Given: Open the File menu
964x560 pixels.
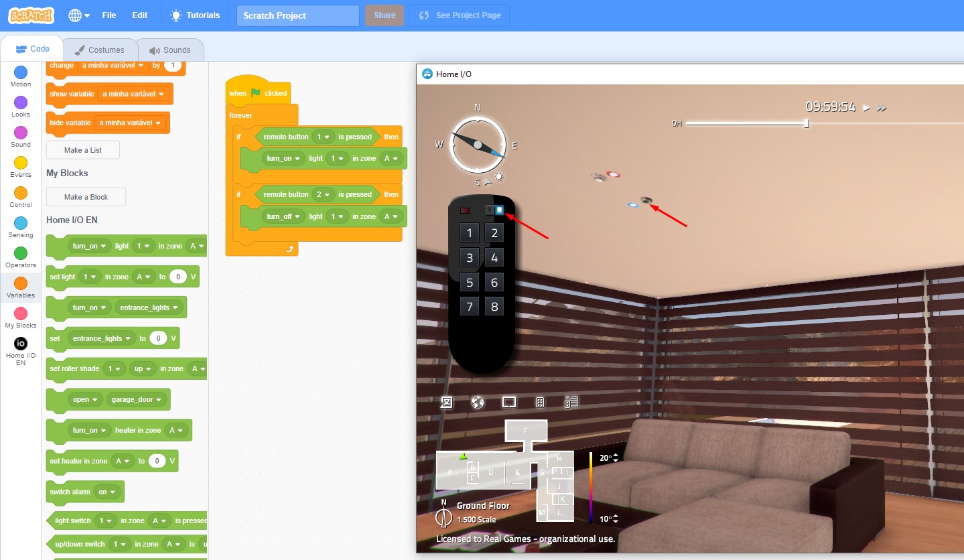Looking at the screenshot, I should click(x=109, y=15).
